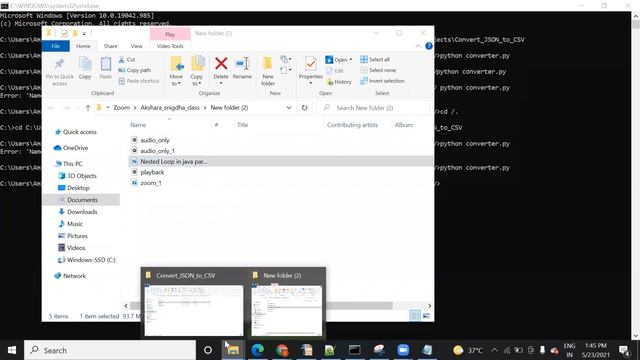The width and height of the screenshot is (640, 360).
Task: Click Invert selection
Action: 382,81
